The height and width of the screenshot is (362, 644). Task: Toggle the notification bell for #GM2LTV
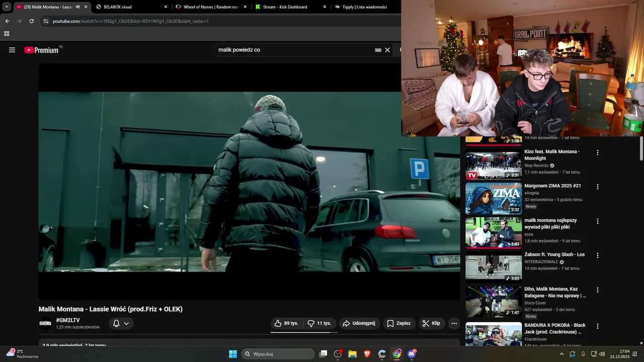(x=116, y=323)
